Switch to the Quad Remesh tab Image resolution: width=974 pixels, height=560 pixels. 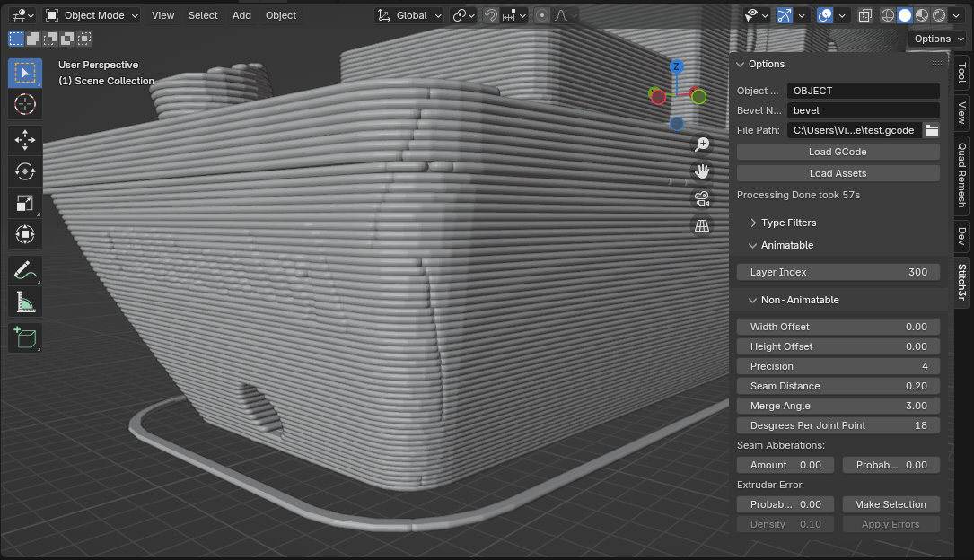[961, 174]
